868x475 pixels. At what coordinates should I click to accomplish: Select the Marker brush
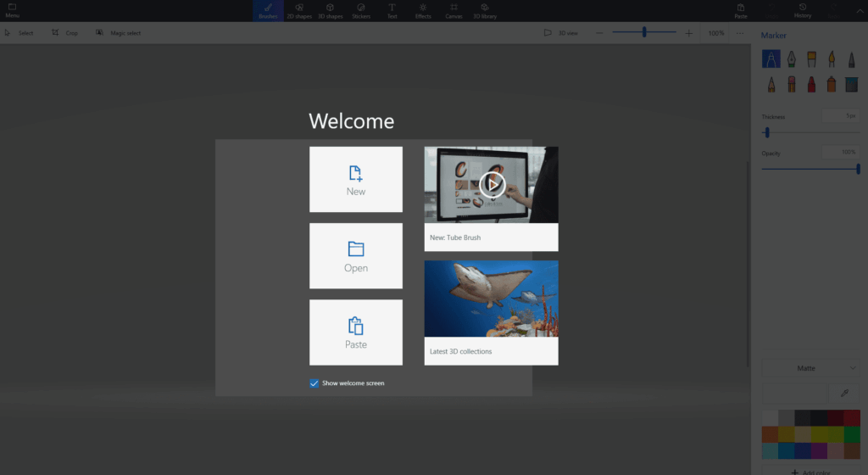pyautogui.click(x=771, y=59)
